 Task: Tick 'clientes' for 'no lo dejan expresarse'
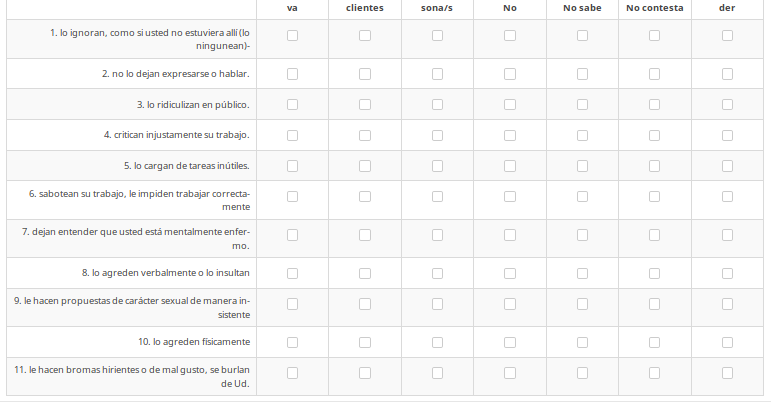coord(365,74)
